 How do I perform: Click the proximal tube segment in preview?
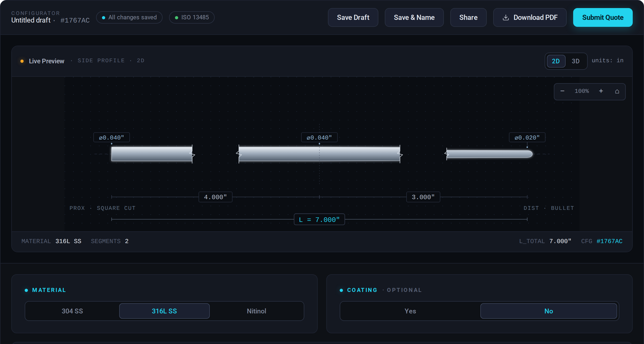(152, 154)
